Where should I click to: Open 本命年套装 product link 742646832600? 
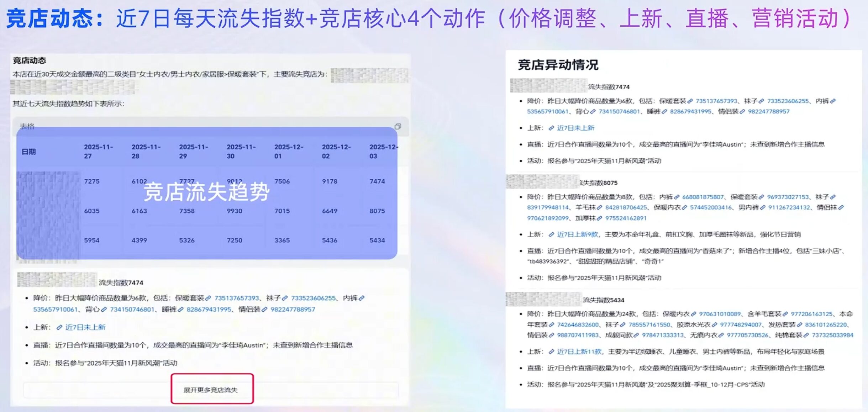click(x=578, y=324)
